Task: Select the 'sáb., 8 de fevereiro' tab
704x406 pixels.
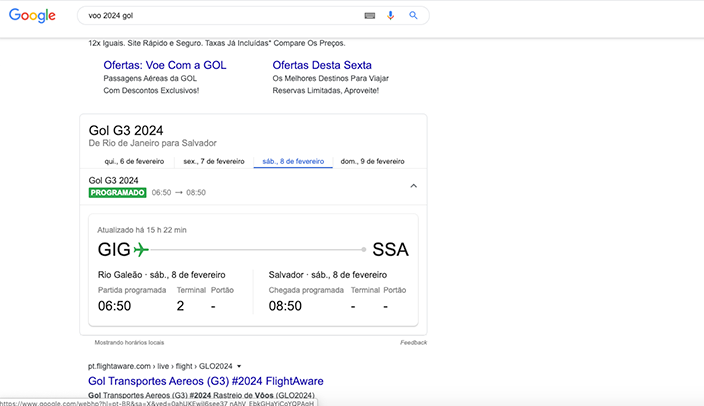Action: [x=293, y=161]
